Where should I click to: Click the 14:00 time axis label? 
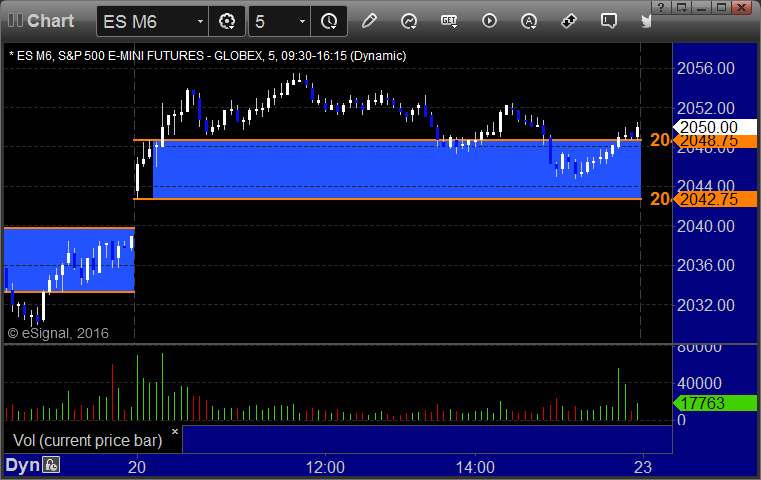[475, 467]
